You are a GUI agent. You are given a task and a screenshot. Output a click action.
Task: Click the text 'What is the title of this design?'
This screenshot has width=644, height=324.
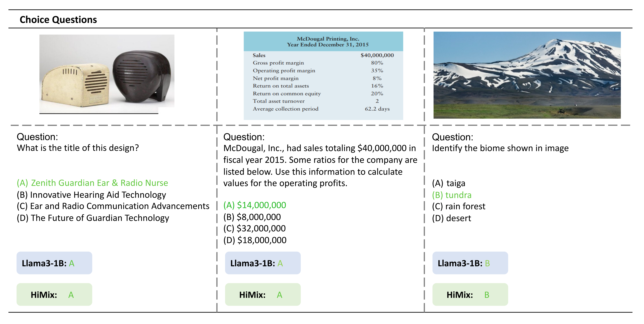pos(78,148)
